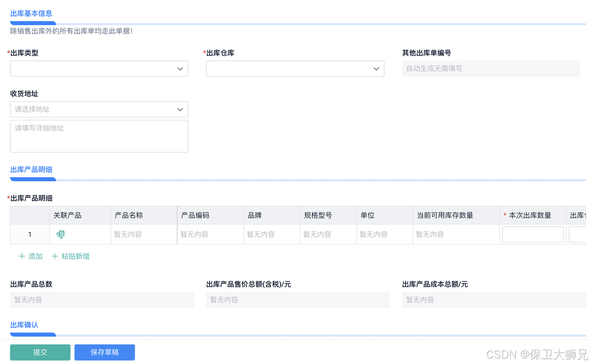Select the 出库基本信息 section tab
The height and width of the screenshot is (364, 590).
[x=31, y=13]
